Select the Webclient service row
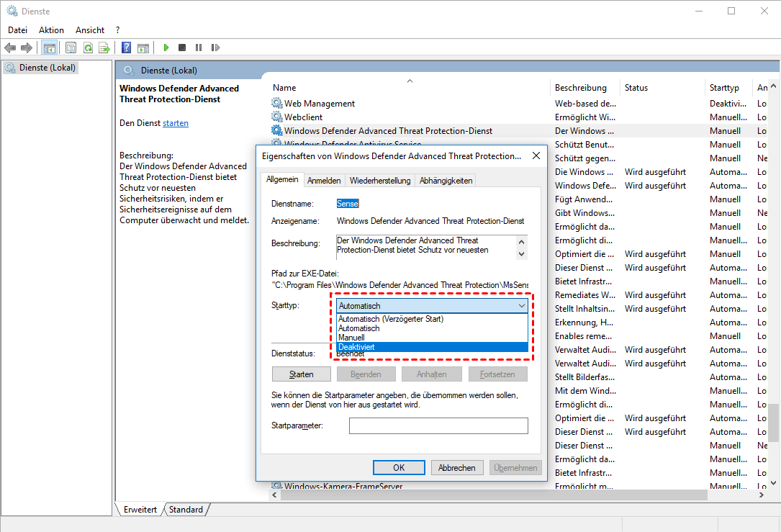The width and height of the screenshot is (781, 532). click(x=519, y=117)
